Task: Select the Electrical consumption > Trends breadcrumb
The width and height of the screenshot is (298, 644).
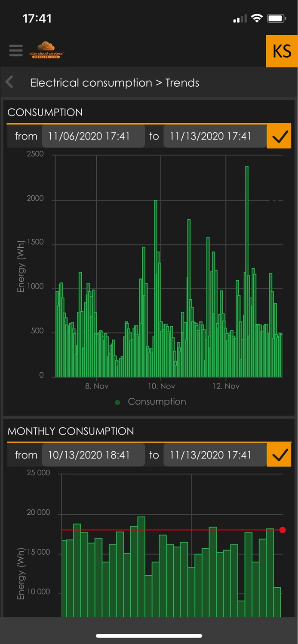Action: coord(115,82)
